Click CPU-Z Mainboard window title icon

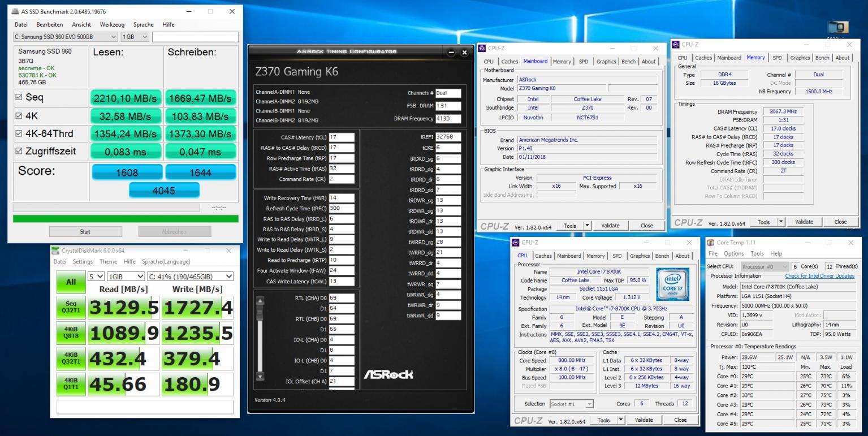tap(482, 49)
